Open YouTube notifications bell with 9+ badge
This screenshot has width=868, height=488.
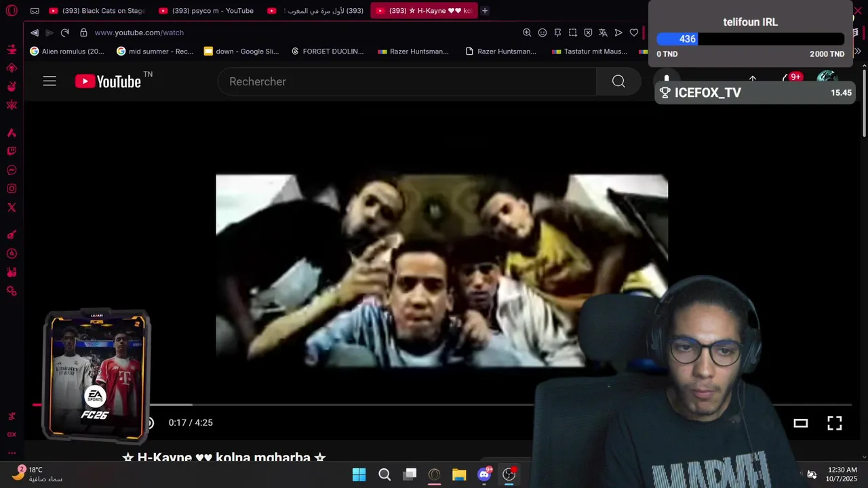tap(791, 79)
